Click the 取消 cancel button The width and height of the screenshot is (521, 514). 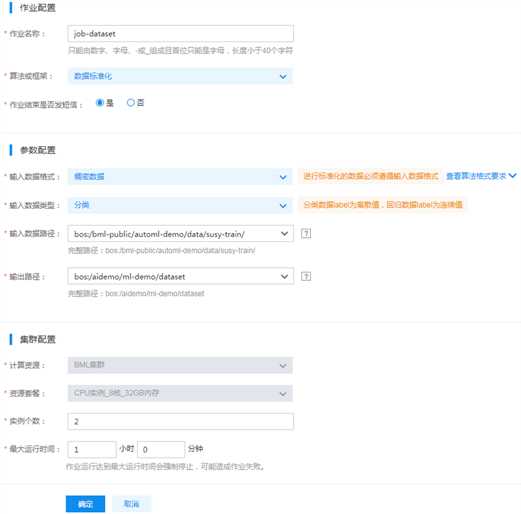(132, 504)
